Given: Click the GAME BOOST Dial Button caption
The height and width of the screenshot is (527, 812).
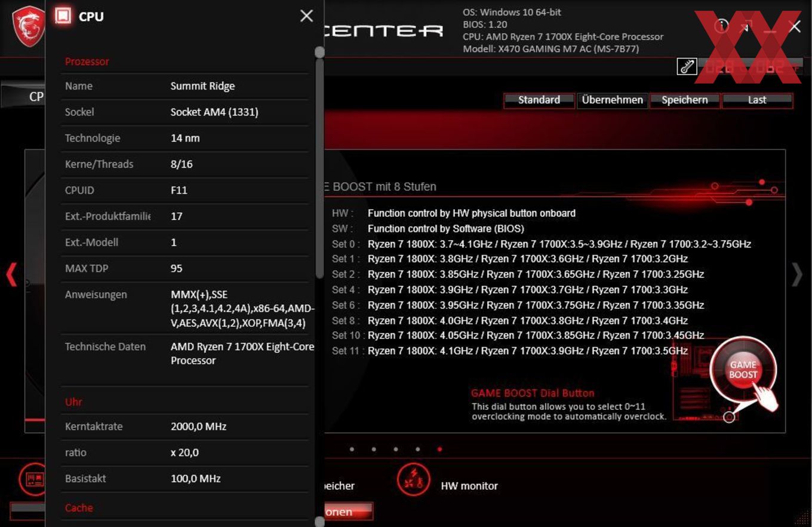Looking at the screenshot, I should (533, 393).
